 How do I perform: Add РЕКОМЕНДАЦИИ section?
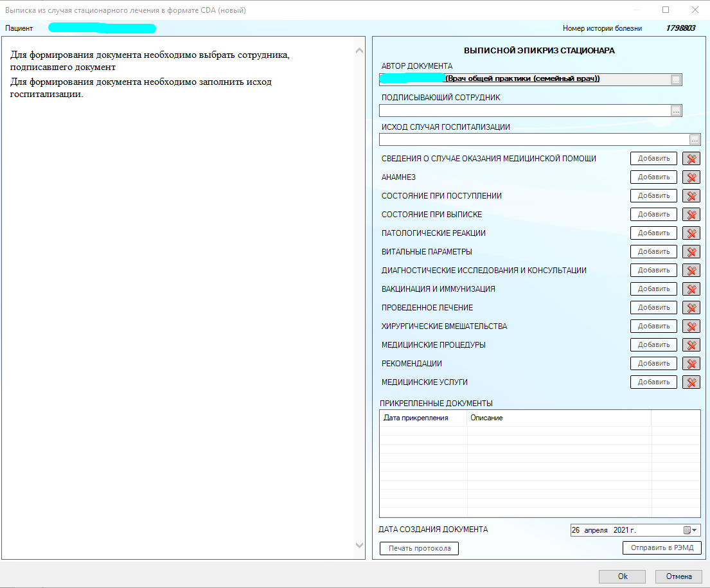pyautogui.click(x=653, y=363)
